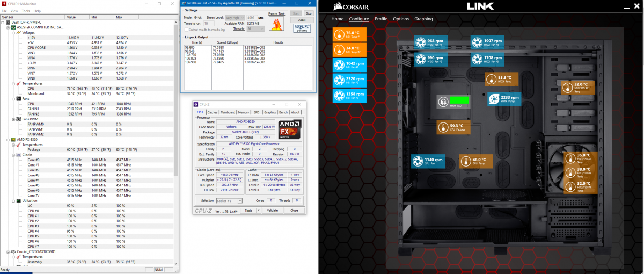Switch to the Mainboard tab in CPU-Z
Viewport: 644px width, 274px height.
(x=228, y=112)
